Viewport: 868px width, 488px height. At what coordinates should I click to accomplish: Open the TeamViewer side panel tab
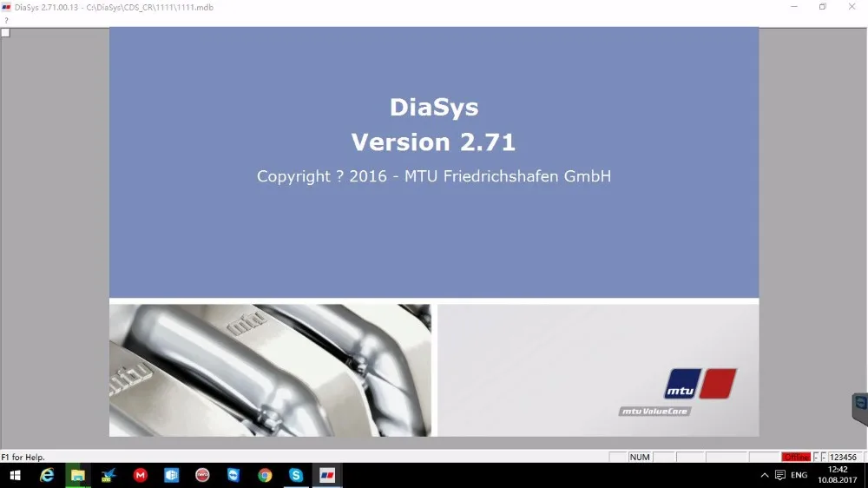[860, 408]
